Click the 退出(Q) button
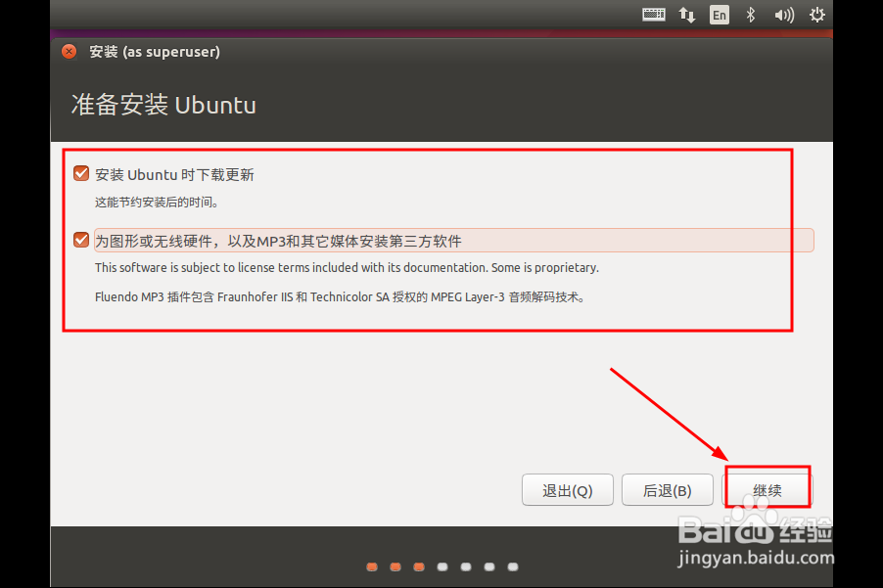883x588 pixels. (x=568, y=490)
